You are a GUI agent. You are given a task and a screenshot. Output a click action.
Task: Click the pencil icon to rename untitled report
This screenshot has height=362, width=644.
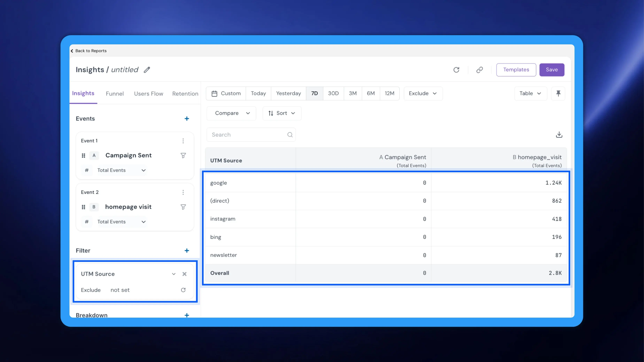point(147,70)
